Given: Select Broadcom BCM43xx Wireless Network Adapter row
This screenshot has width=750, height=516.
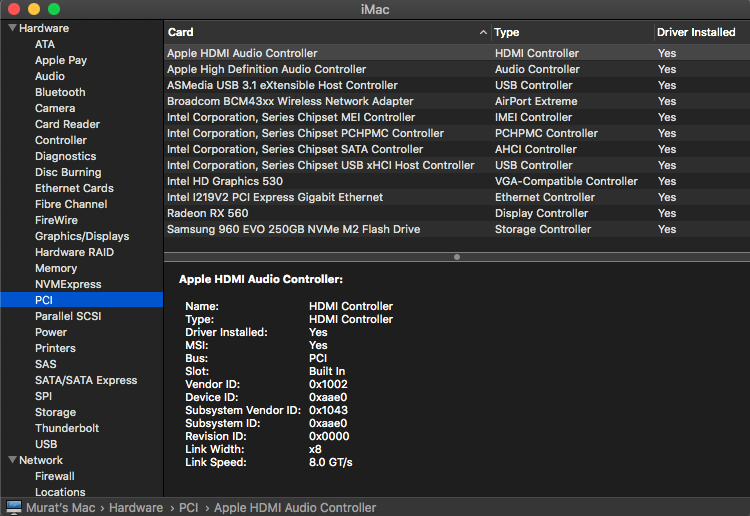Looking at the screenshot, I should click(457, 101).
